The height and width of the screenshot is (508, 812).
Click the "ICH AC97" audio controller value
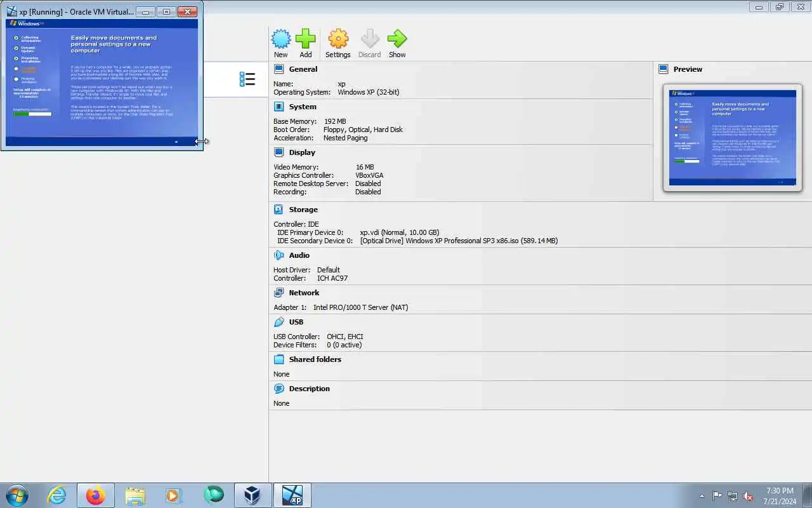click(332, 278)
